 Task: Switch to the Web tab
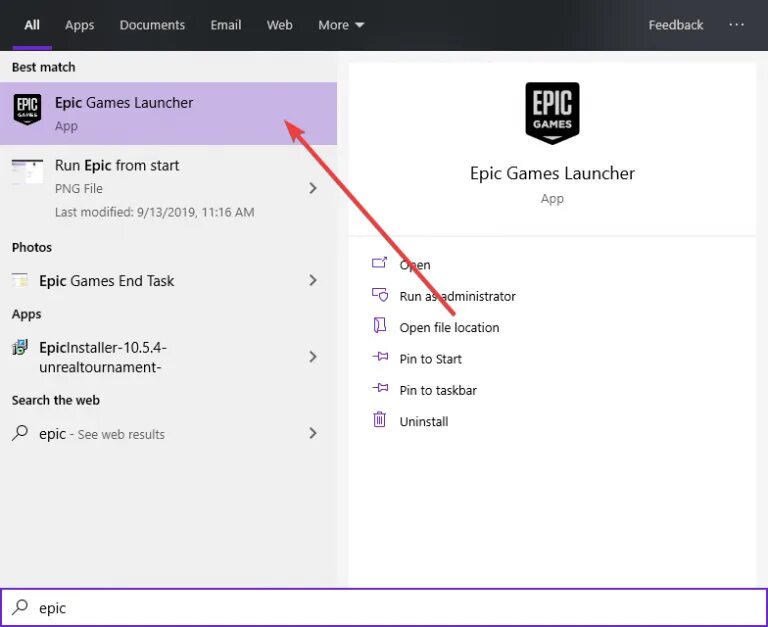click(279, 25)
